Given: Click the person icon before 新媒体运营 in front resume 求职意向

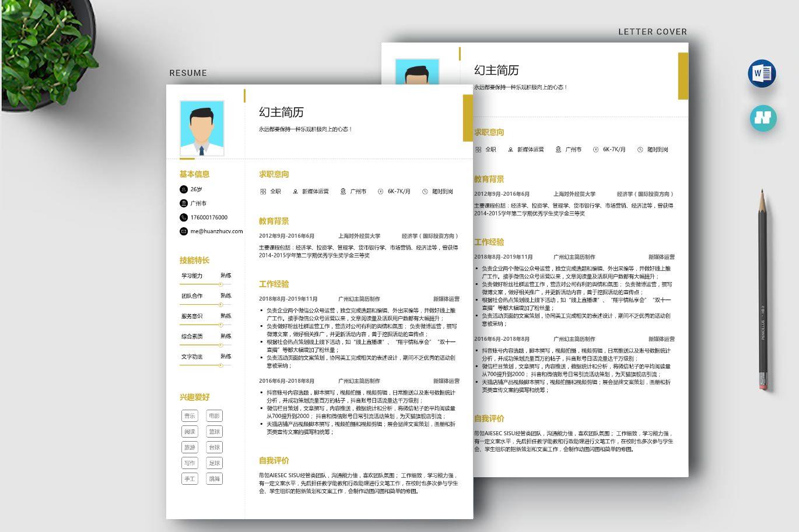Looking at the screenshot, I should tap(295, 192).
